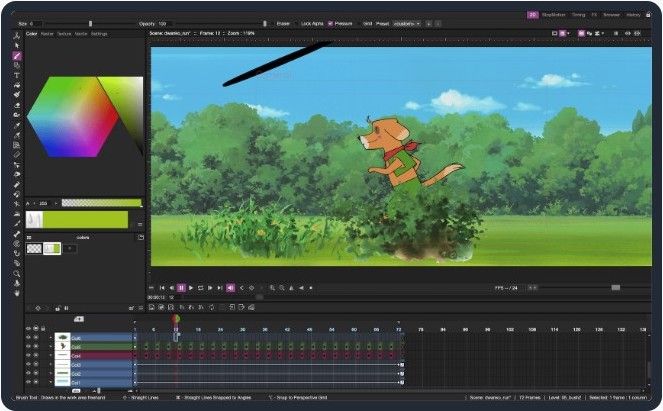Click the frame 12 playhead marker
This screenshot has height=411, width=663.
176,318
